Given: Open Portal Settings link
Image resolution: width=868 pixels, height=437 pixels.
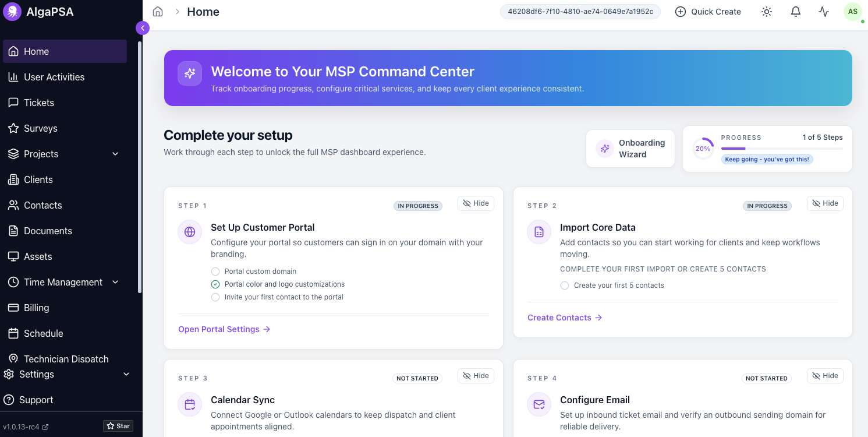Looking at the screenshot, I should click(x=219, y=329).
